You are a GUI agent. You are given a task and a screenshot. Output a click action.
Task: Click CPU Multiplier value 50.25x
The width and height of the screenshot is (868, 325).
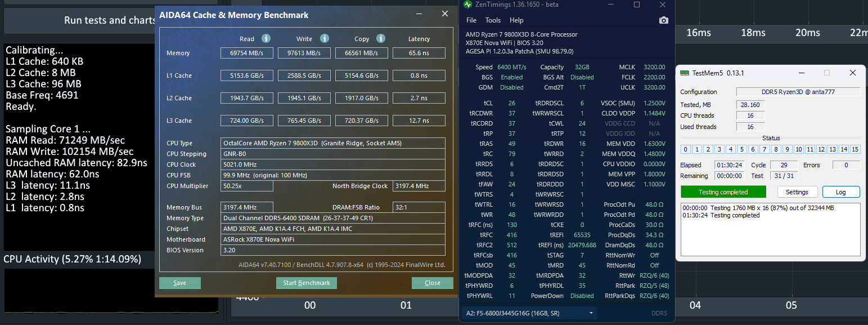pyautogui.click(x=248, y=186)
